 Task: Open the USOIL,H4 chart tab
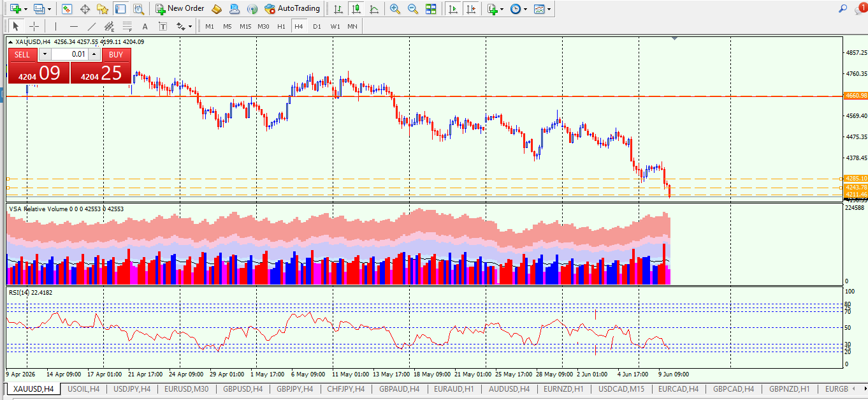click(83, 389)
